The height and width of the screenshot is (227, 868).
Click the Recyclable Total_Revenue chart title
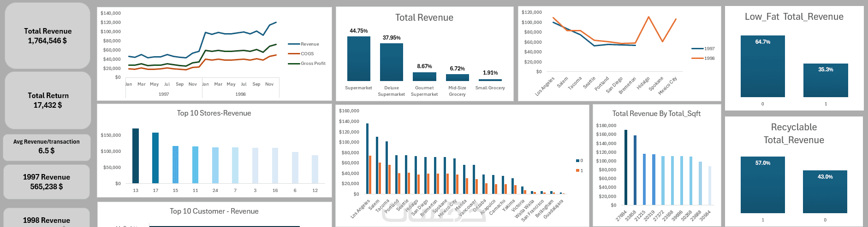(x=794, y=134)
